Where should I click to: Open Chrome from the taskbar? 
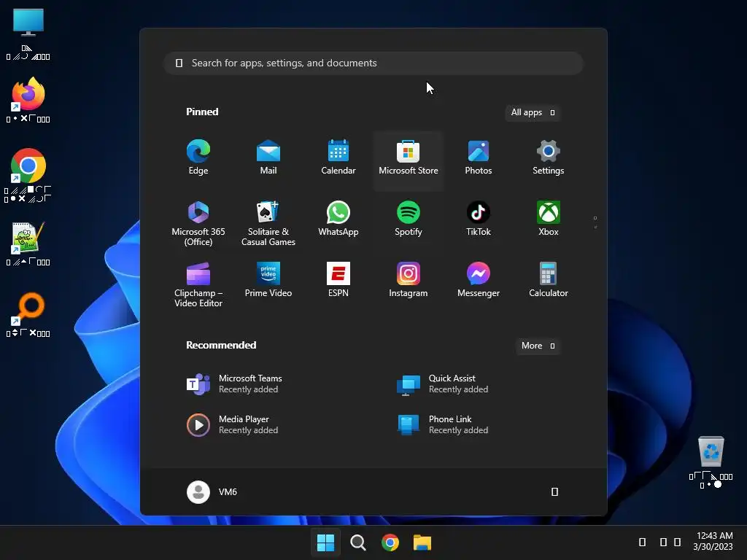pos(390,542)
